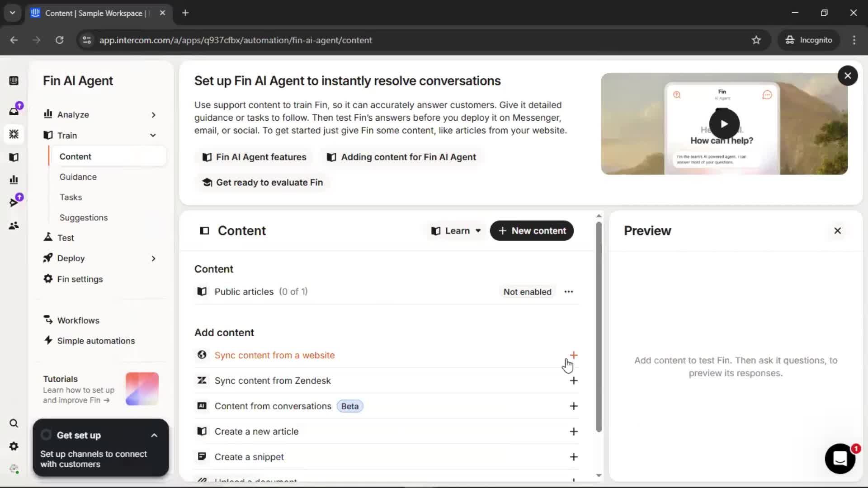
Task: Bookmark this page with the star icon
Action: click(x=756, y=40)
